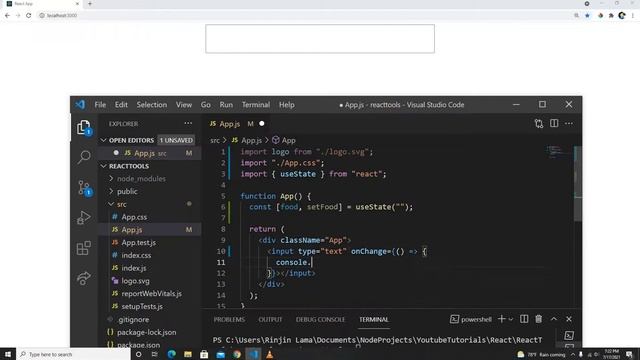Split the terminal panel
The image size is (640, 360).
(x=524, y=319)
